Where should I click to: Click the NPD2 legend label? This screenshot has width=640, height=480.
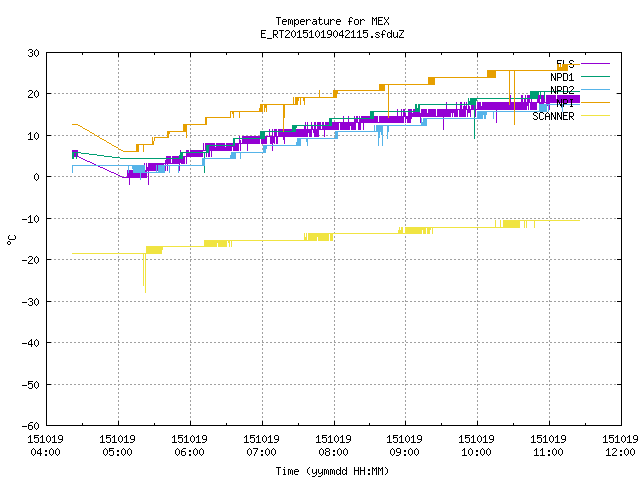click(562, 90)
